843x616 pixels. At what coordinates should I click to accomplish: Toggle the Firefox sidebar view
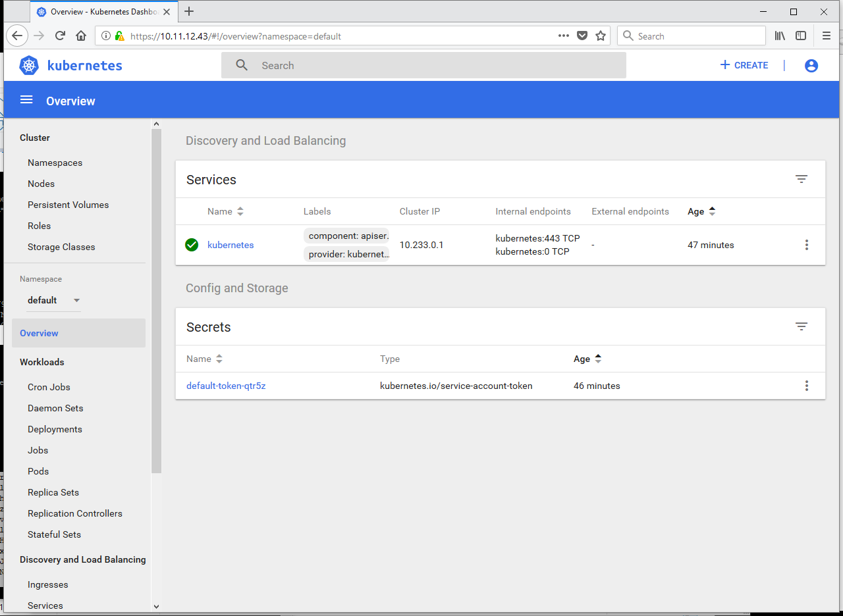[801, 36]
